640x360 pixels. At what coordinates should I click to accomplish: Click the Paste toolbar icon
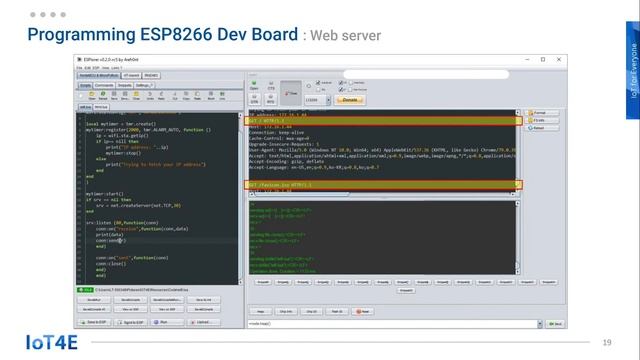point(197,96)
